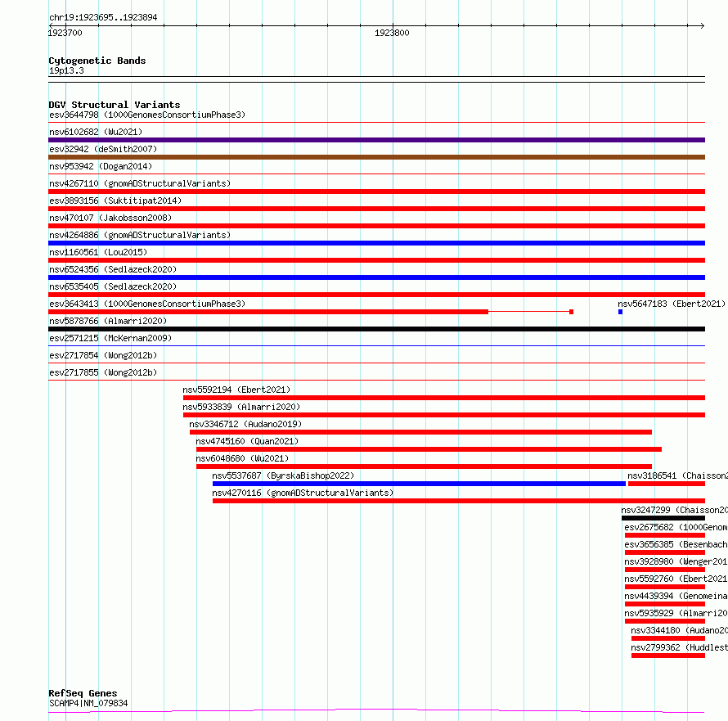Click the esv3643413 (1000GenomesConsortiumPhase3) label
Screen dimensions: 728x721
tap(147, 304)
